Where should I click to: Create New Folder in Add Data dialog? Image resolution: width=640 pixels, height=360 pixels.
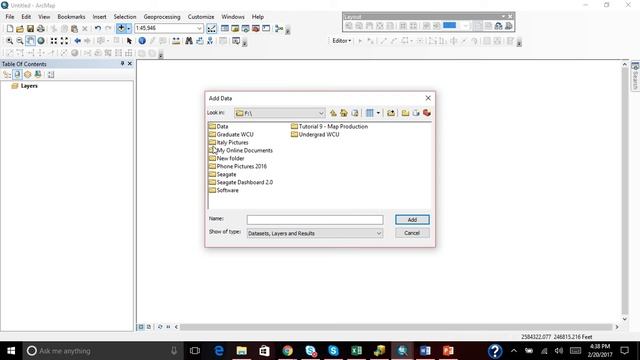pyautogui.click(x=405, y=113)
